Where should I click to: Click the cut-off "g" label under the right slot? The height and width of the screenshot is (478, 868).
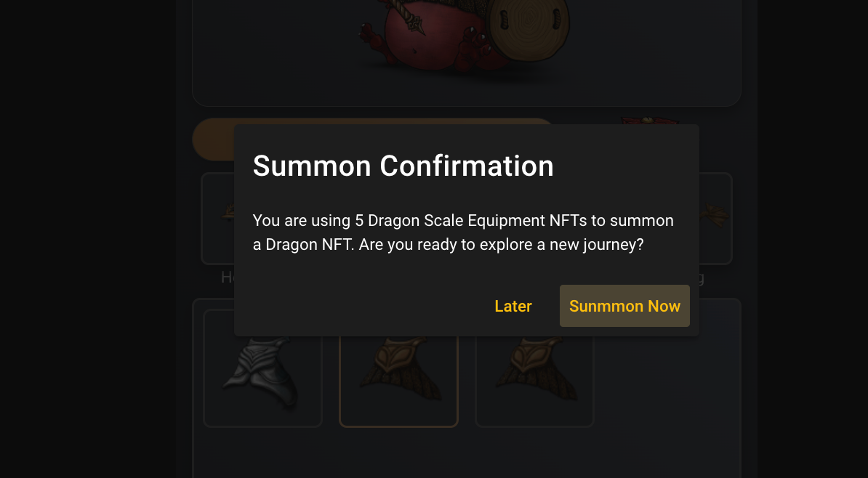(700, 278)
